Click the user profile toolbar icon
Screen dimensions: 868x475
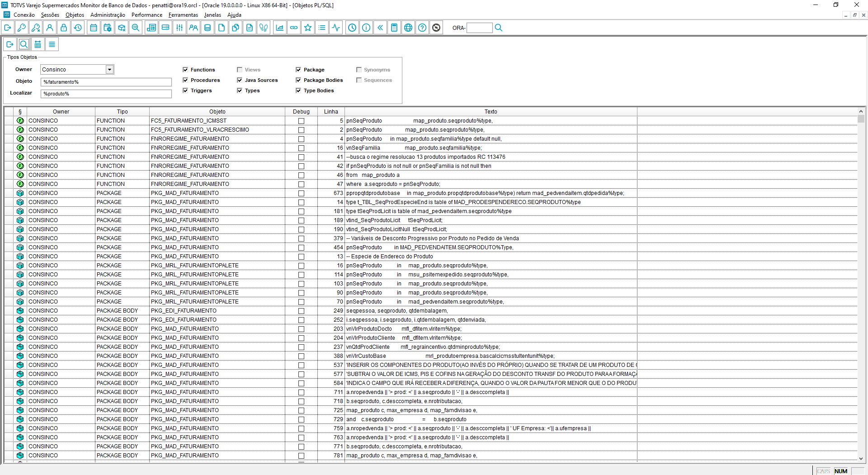pos(50,28)
